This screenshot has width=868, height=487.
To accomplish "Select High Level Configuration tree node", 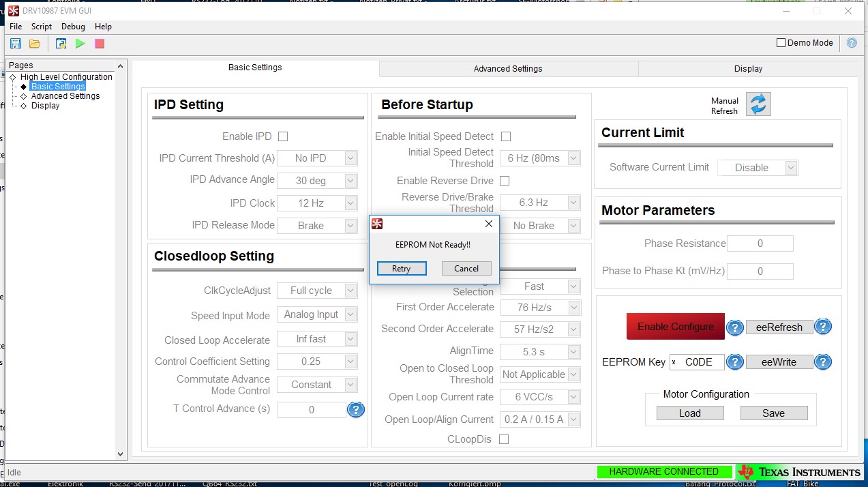I will [x=66, y=77].
